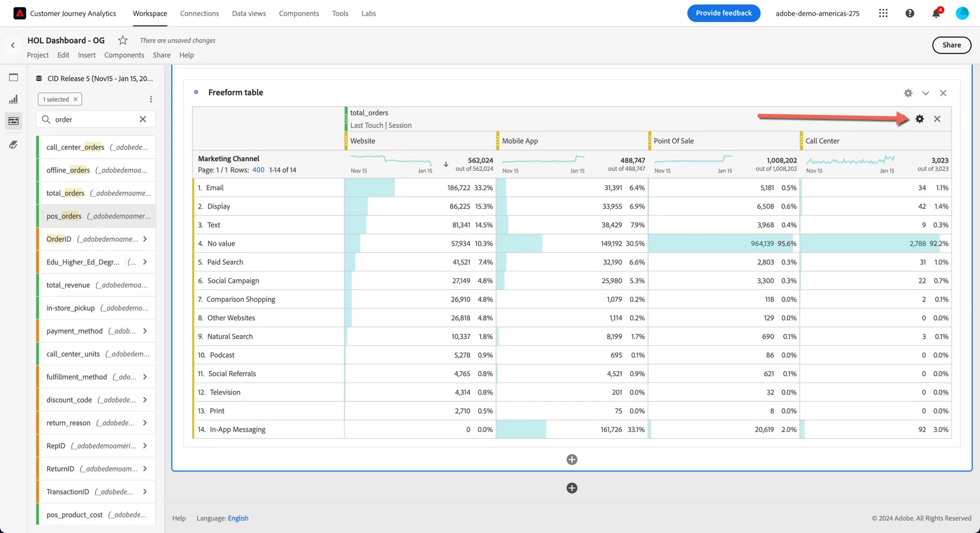The width and height of the screenshot is (980, 533).
Task: Open the help question mark icon
Action: point(910,13)
